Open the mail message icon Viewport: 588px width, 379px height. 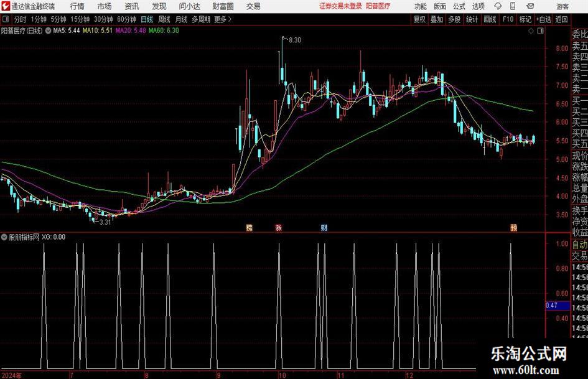click(x=530, y=6)
